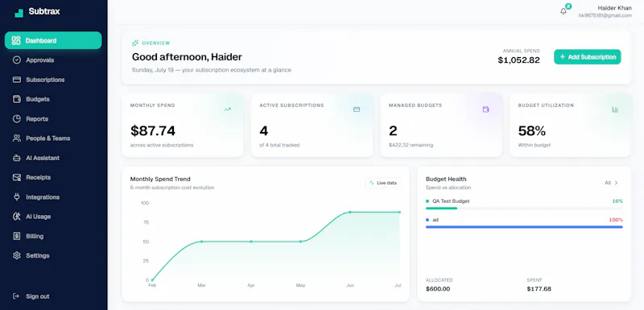Viewport: 644px width, 310px height.
Task: View AI Usage page
Action: 53,217
